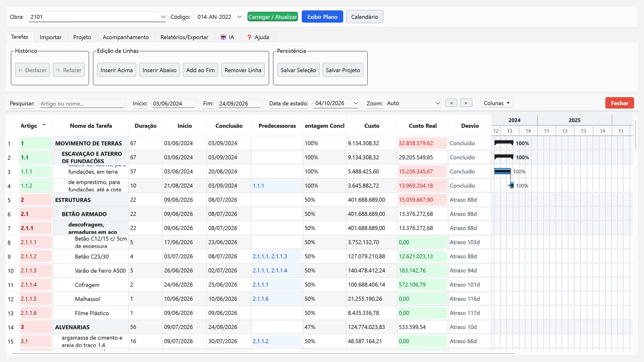Expand the Colunas menu

[497, 103]
